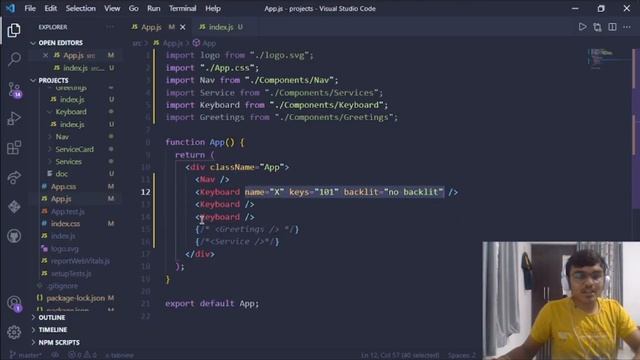
Task: Open the Edit menu
Action: pos(51,8)
